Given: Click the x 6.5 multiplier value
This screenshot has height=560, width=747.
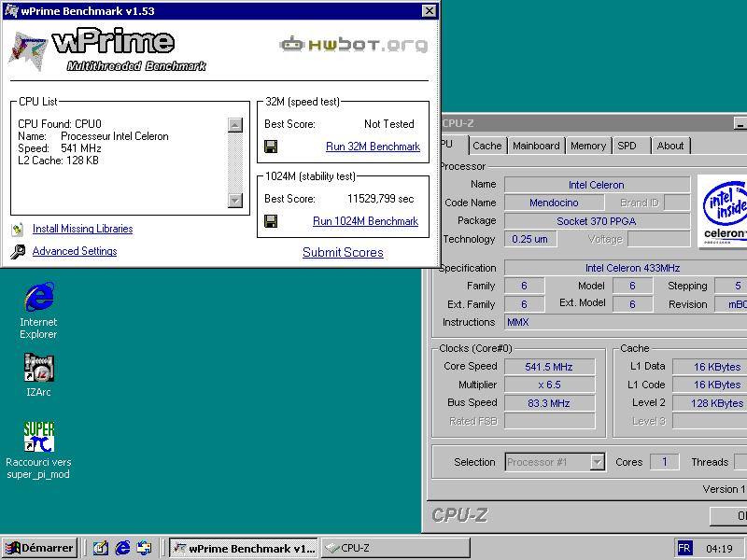Looking at the screenshot, I should [549, 385].
